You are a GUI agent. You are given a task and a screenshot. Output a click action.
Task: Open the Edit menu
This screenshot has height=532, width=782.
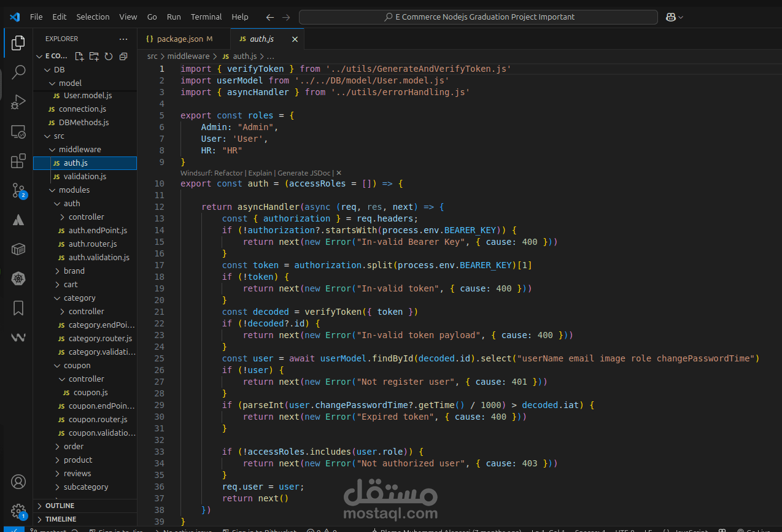pyautogui.click(x=60, y=17)
